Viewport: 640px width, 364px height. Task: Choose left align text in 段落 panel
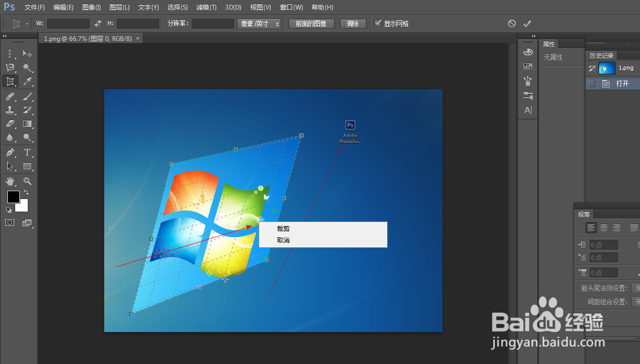[x=591, y=227]
